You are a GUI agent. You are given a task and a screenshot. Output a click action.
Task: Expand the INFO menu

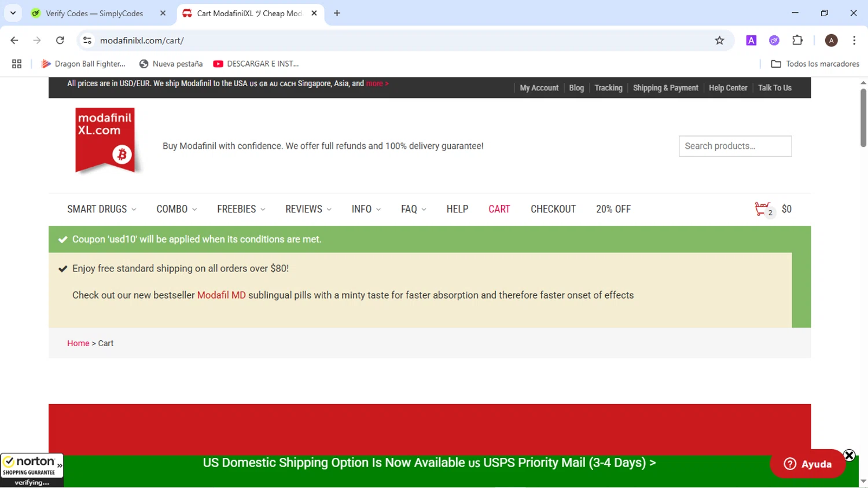click(x=366, y=209)
